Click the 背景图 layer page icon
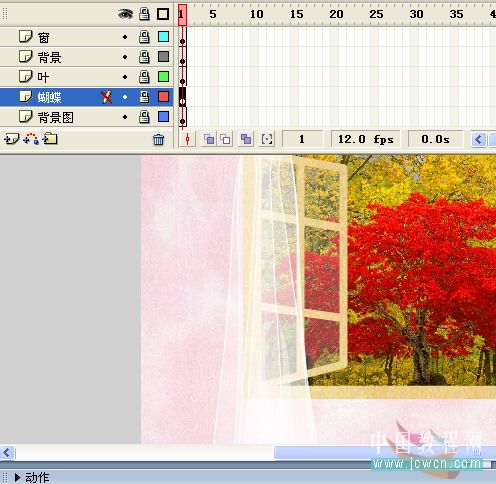496x484 pixels. (26, 116)
